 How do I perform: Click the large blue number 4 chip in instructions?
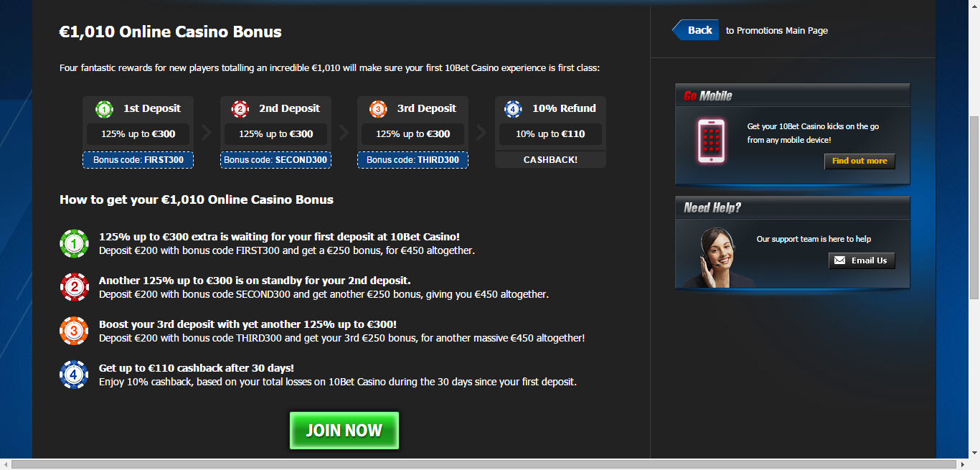click(74, 375)
